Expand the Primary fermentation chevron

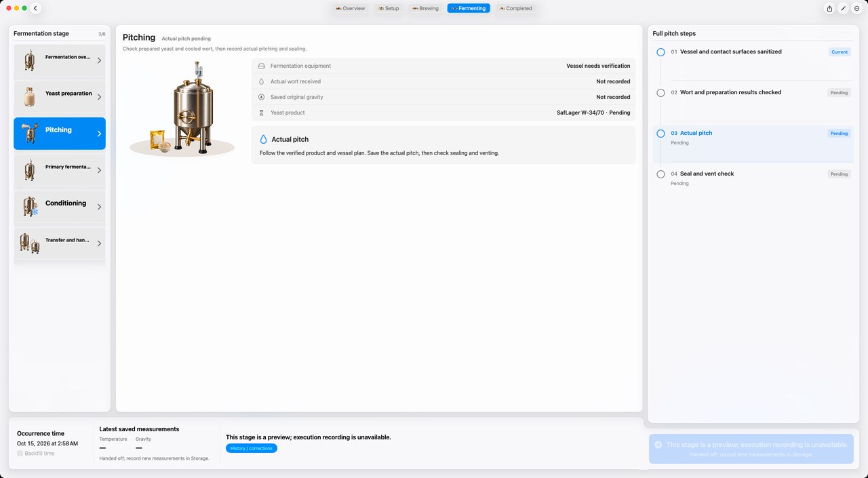pos(99,170)
